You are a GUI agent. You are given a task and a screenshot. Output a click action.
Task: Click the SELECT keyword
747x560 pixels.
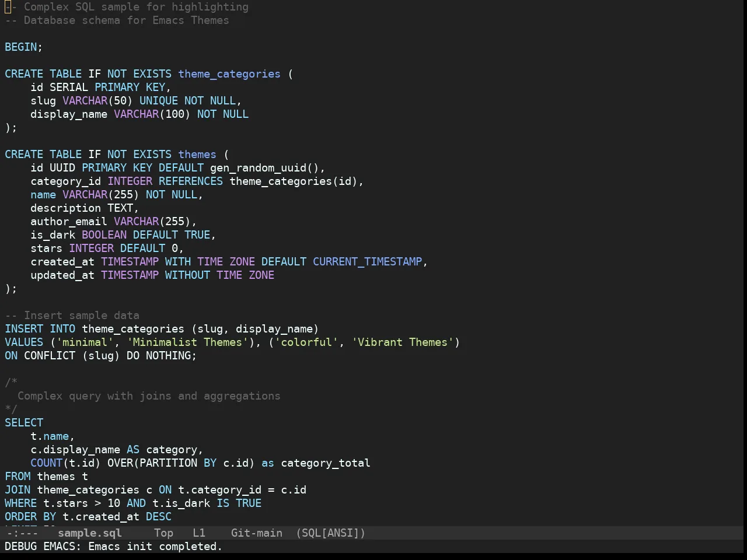tap(24, 423)
